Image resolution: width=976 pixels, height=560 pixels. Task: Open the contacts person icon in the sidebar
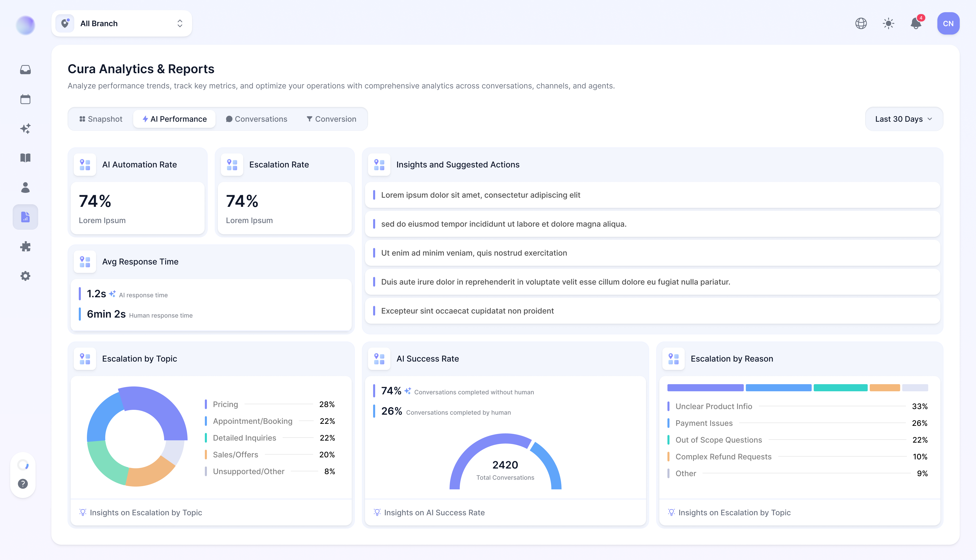[25, 187]
